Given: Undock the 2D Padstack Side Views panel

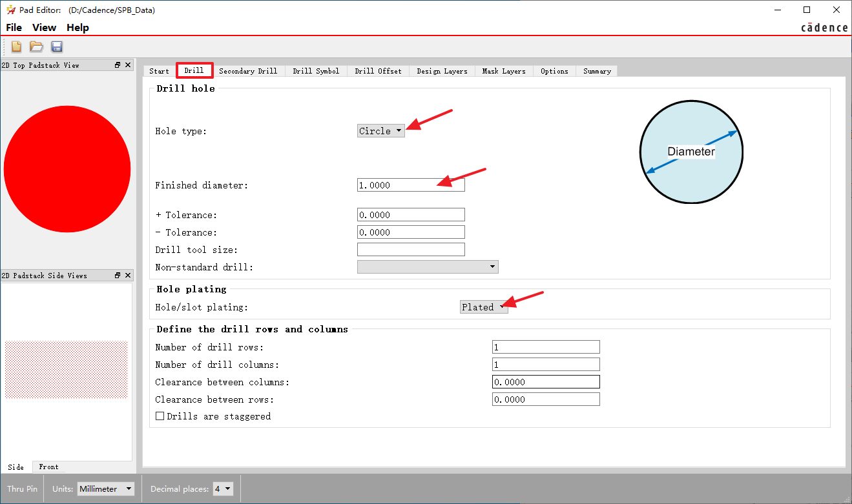Looking at the screenshot, I should coord(118,276).
